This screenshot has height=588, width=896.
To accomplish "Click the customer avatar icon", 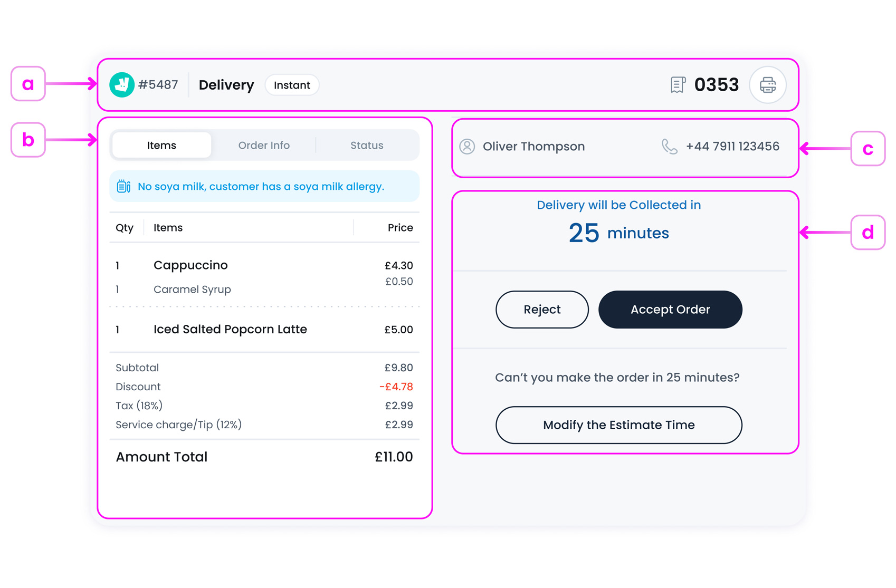I will point(466,147).
